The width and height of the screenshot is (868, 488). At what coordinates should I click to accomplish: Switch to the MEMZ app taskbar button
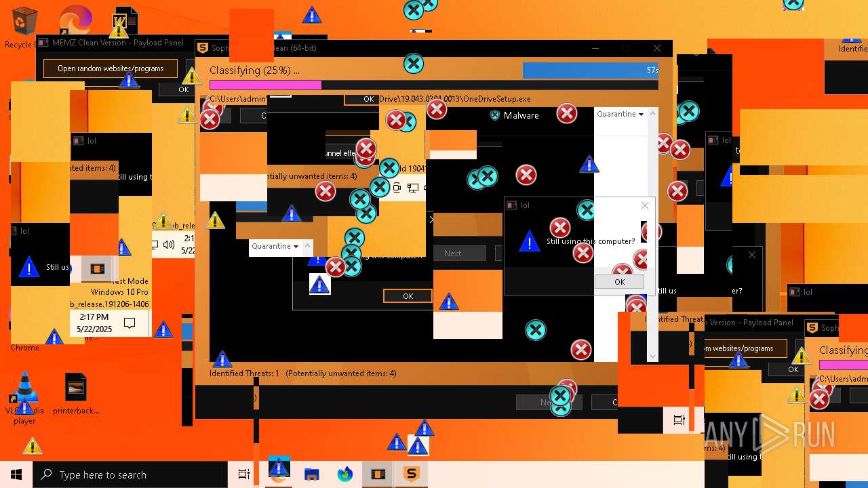pos(378,474)
